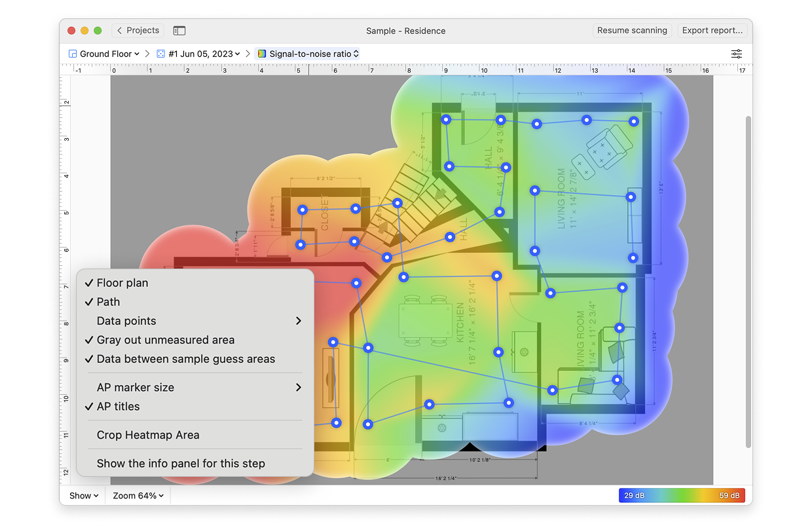812x524 pixels.
Task: Toggle the sidebar panel icon
Action: 179,31
